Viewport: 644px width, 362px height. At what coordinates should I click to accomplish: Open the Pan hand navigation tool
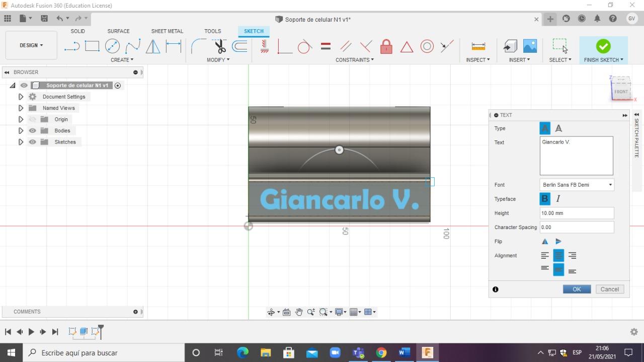point(299,312)
